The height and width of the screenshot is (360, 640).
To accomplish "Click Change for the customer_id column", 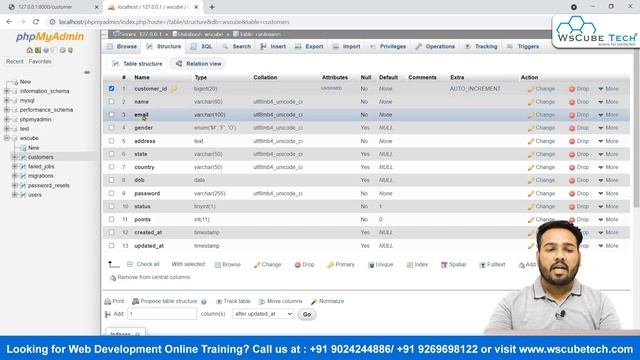I will [541, 89].
